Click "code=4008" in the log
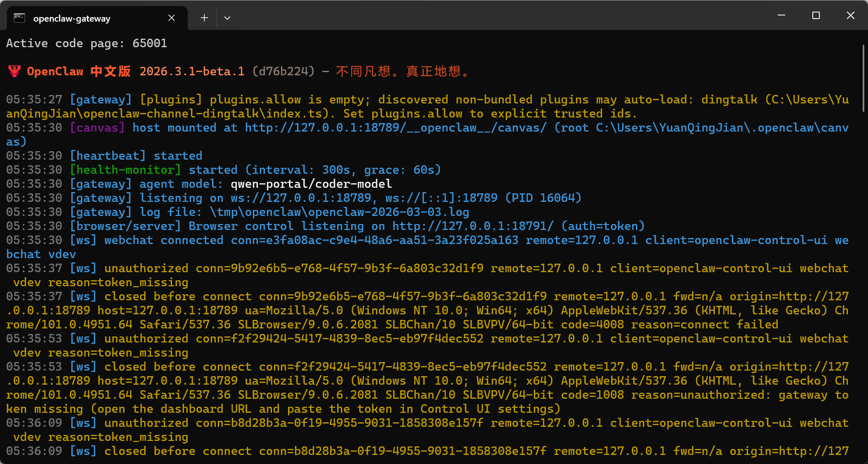 click(593, 324)
